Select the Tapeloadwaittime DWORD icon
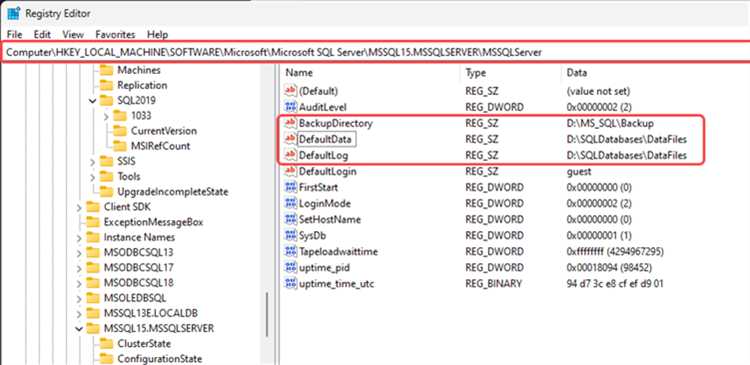This screenshot has width=750, height=365. (290, 251)
